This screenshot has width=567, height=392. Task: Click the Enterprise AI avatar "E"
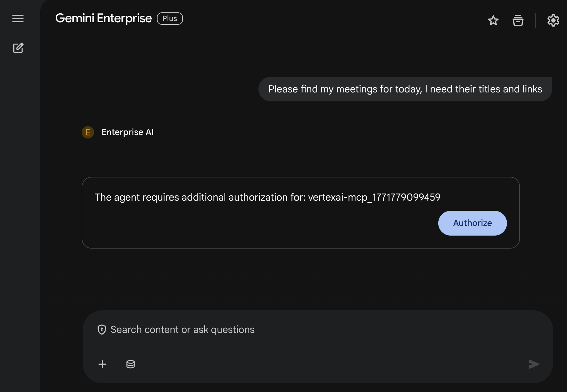click(x=88, y=132)
